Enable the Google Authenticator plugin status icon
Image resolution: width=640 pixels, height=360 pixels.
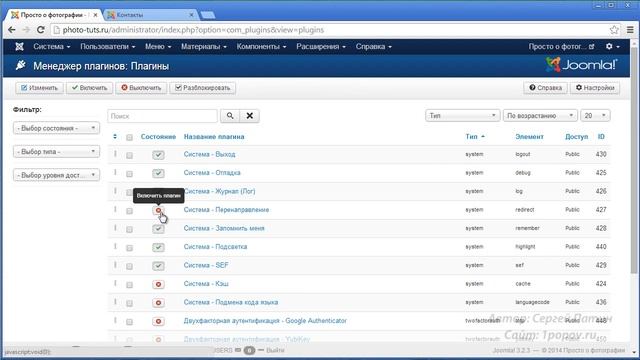point(158,321)
